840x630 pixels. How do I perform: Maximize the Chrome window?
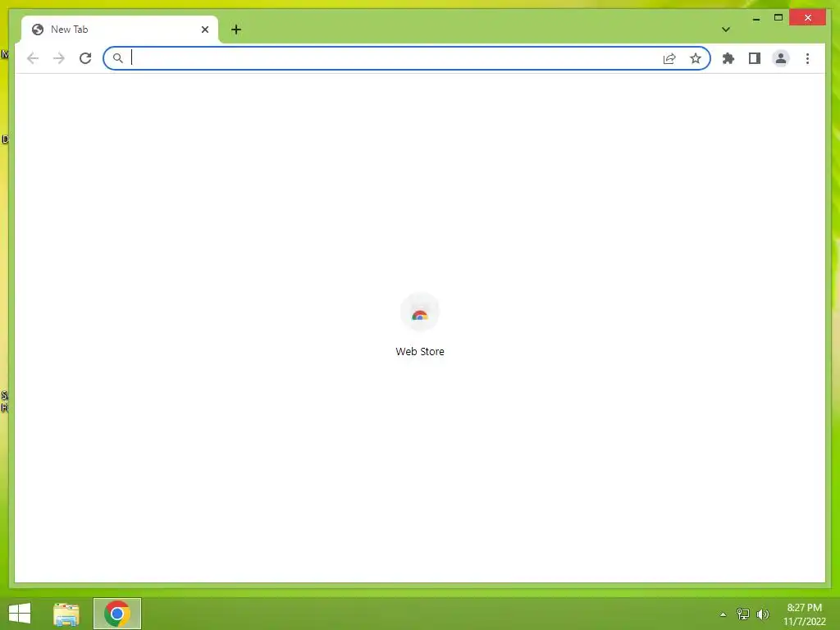(x=778, y=18)
